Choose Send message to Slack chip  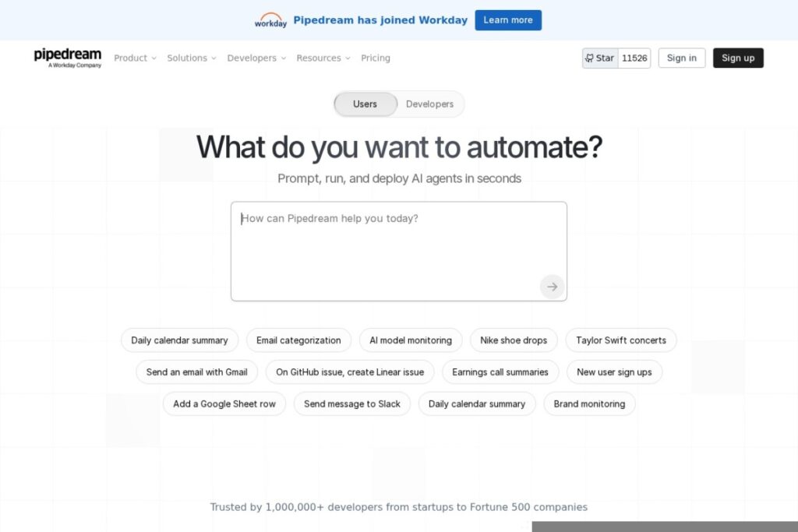pyautogui.click(x=352, y=403)
